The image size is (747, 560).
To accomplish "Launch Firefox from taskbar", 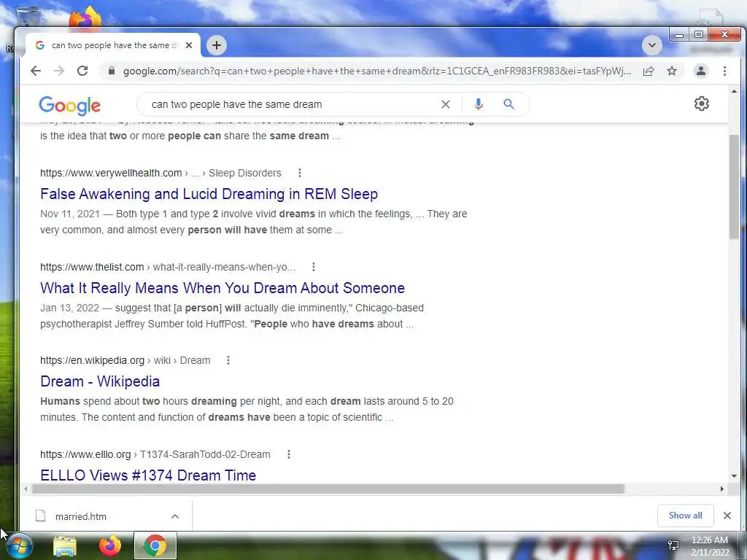I will click(x=110, y=545).
